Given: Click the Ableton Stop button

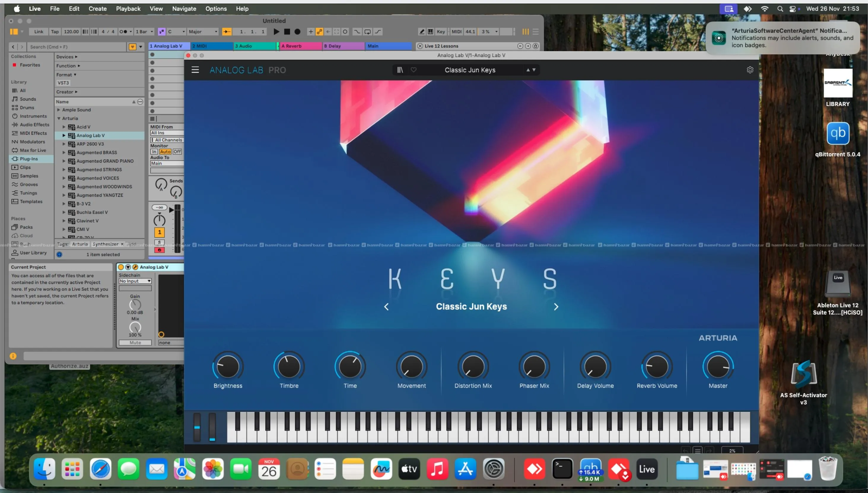Looking at the screenshot, I should 287,31.
